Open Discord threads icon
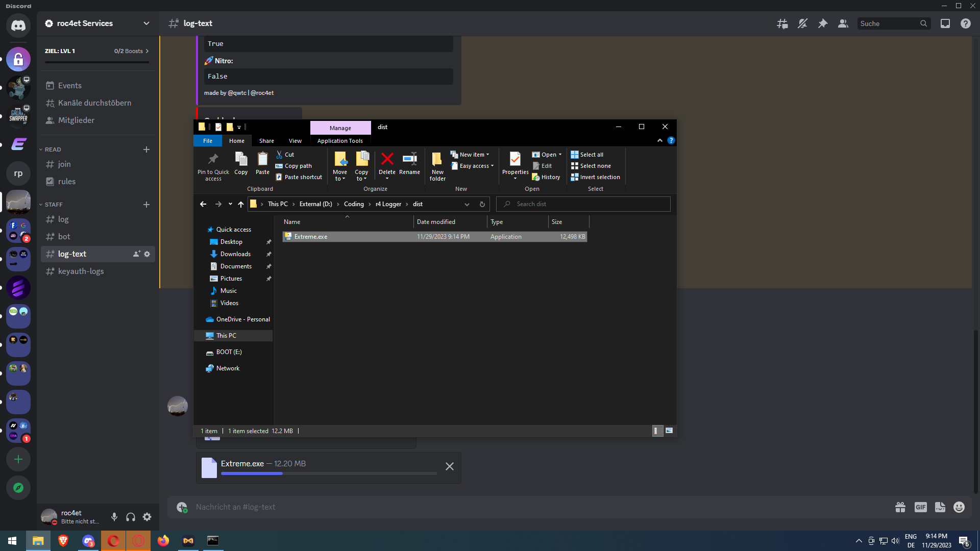The width and height of the screenshot is (980, 551). pyautogui.click(x=782, y=23)
